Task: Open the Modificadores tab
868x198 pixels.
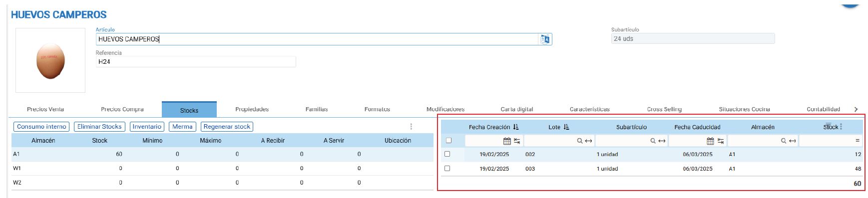Action: pyautogui.click(x=445, y=109)
